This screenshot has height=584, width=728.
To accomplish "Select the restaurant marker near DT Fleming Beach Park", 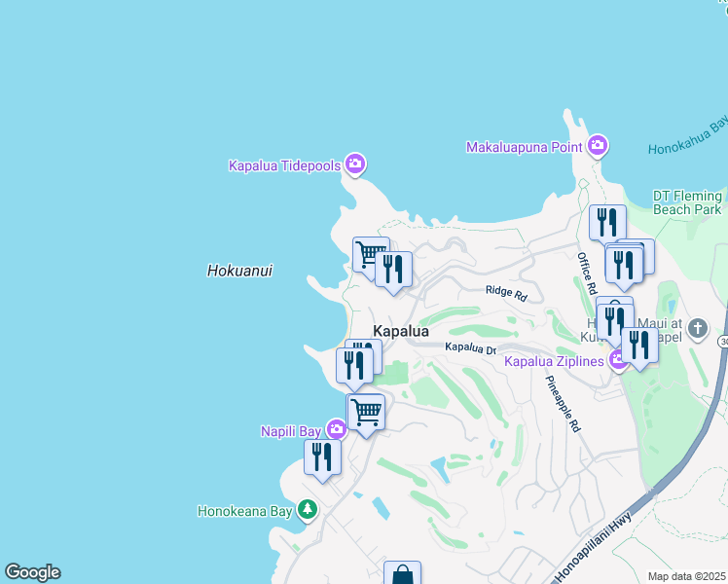I will pos(607,225).
